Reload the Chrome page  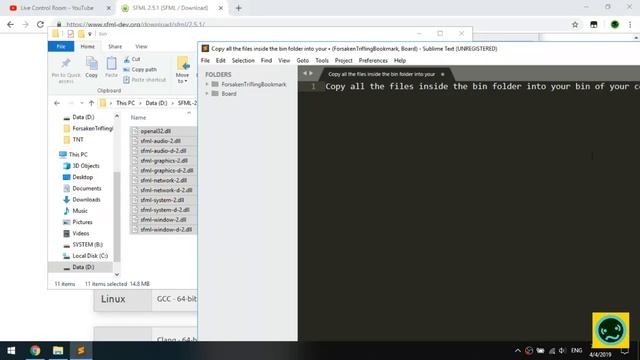coord(40,24)
